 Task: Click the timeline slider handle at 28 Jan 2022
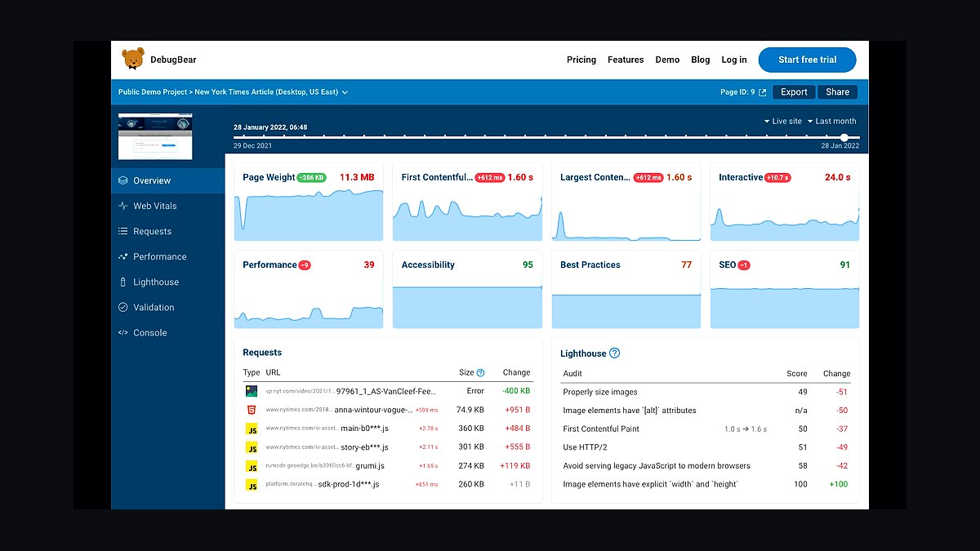pos(844,137)
